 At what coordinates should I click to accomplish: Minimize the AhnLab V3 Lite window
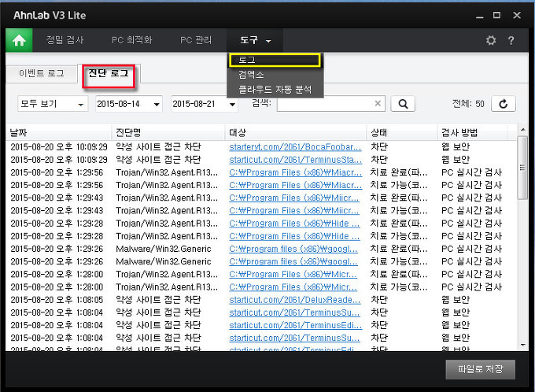pos(480,16)
